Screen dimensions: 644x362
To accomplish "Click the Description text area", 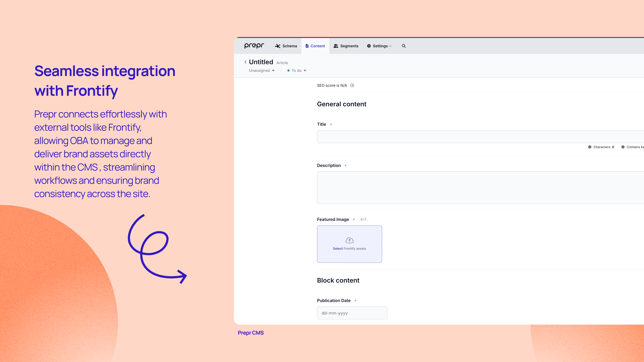I will coord(480,188).
